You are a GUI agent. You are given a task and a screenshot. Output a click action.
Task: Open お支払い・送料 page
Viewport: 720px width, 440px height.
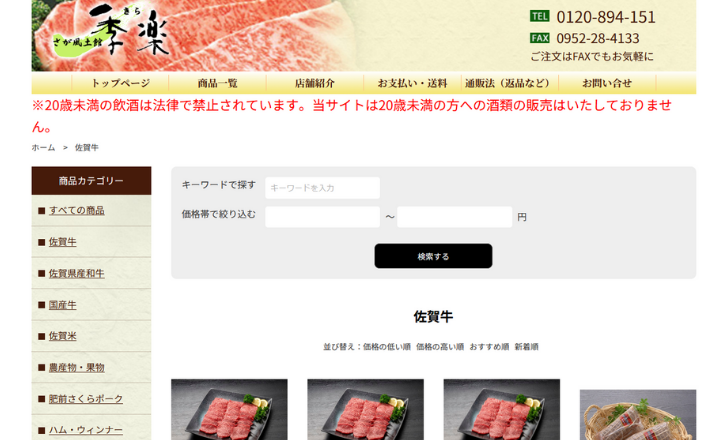tap(412, 83)
